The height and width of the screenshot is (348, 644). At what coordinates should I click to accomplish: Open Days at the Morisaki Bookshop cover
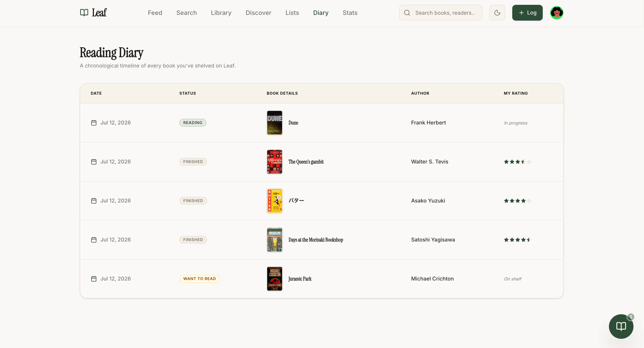click(274, 240)
